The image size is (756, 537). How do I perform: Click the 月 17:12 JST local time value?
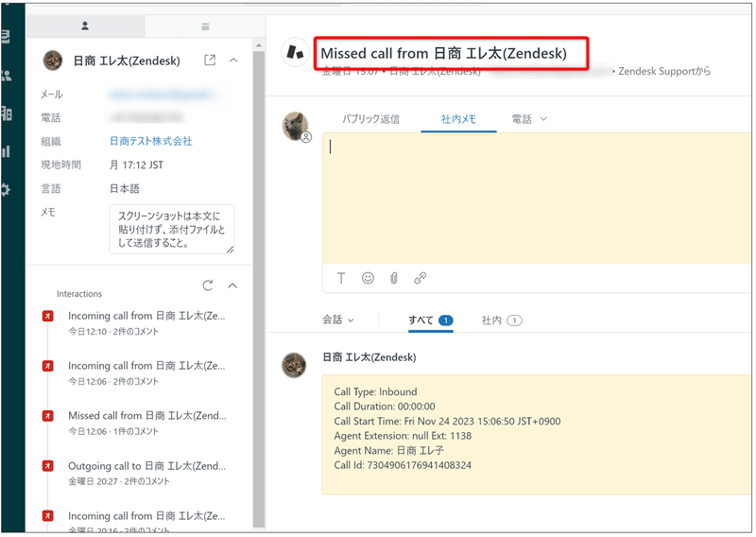coord(136,165)
